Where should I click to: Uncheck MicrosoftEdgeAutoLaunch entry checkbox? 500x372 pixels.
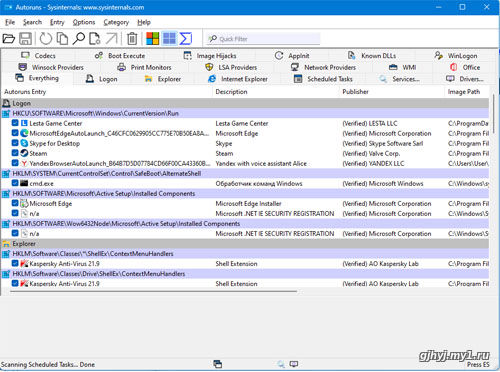coord(15,133)
